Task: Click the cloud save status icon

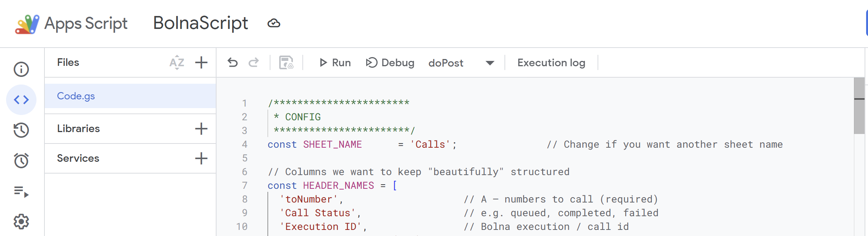Action: [x=274, y=24]
